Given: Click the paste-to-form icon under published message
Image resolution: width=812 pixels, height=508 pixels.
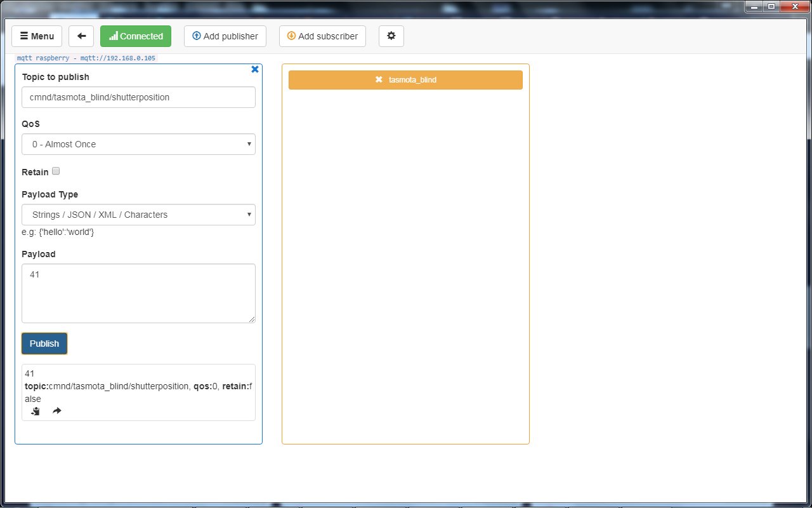Looking at the screenshot, I should tap(36, 411).
